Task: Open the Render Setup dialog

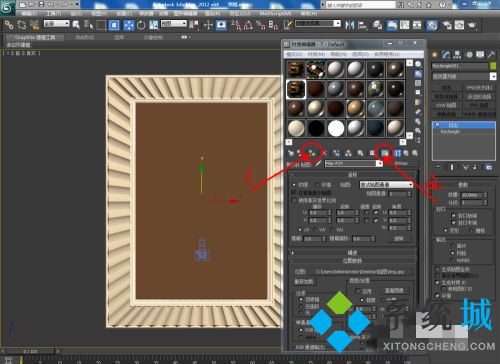Action: pyautogui.click(x=447, y=25)
